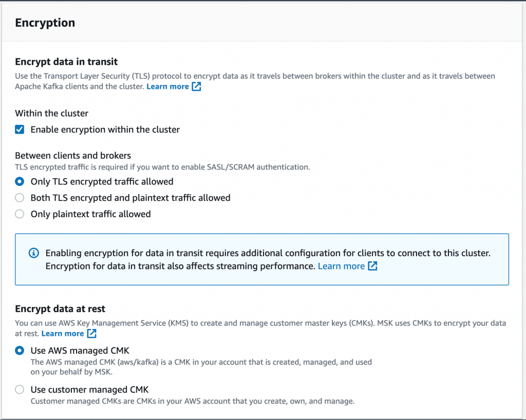The height and width of the screenshot is (420, 526).
Task: Click the Between clients and brokers label
Action: pyautogui.click(x=72, y=155)
